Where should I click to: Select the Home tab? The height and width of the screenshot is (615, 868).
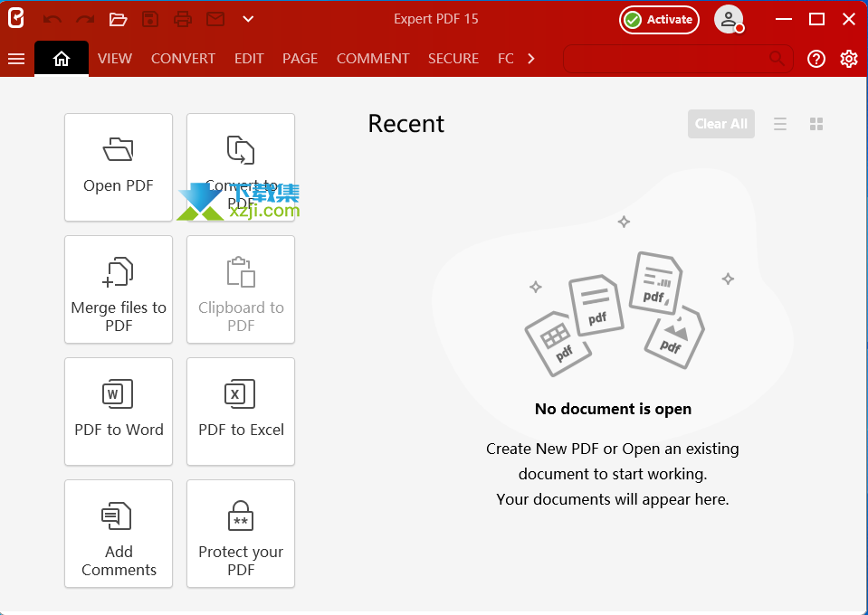coord(62,59)
